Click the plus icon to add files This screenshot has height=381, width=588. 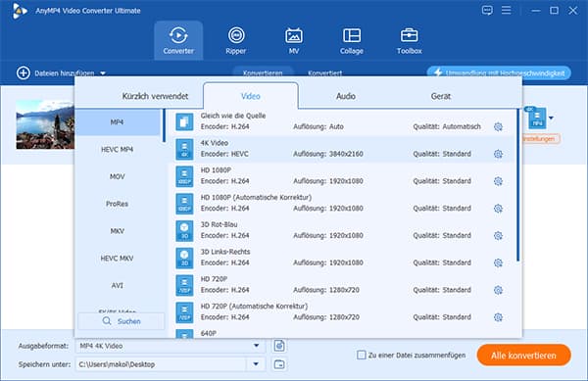pyautogui.click(x=24, y=72)
